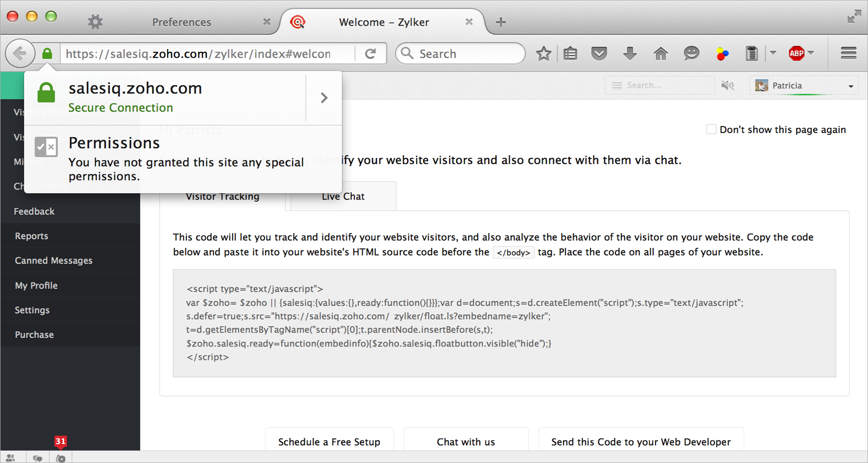
Task: Open Canned Messages in sidebar
Action: coord(53,261)
